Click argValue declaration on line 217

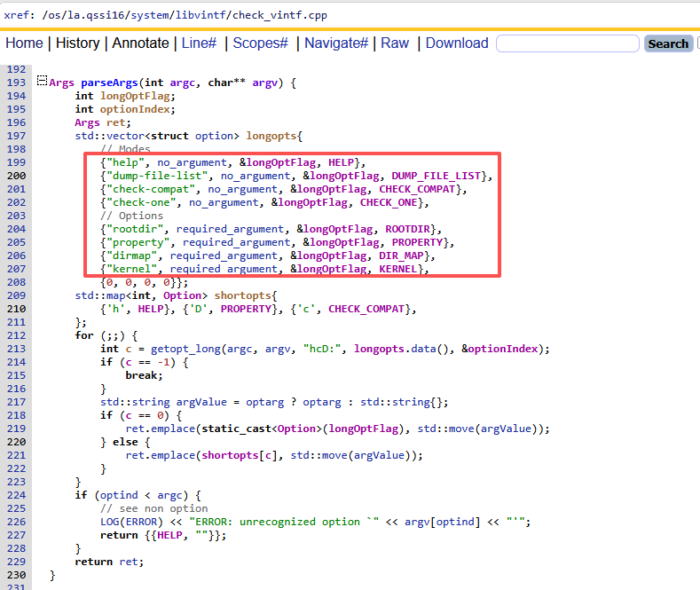click(x=201, y=402)
